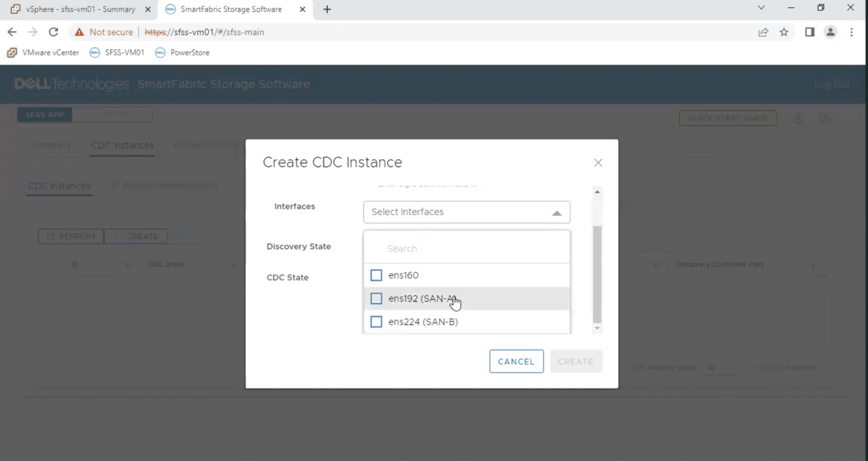The image size is (868, 461).
Task: Click dialog scrollbar down arrow
Action: [597, 328]
